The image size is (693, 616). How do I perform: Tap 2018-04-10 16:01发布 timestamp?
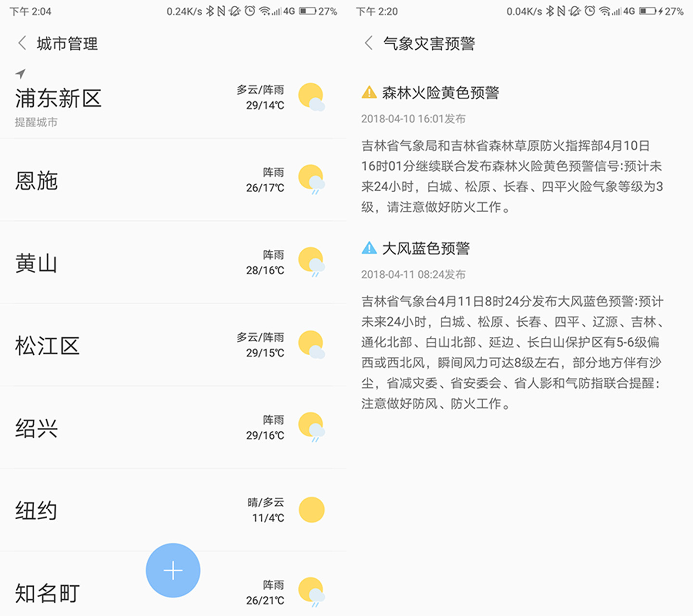413,119
